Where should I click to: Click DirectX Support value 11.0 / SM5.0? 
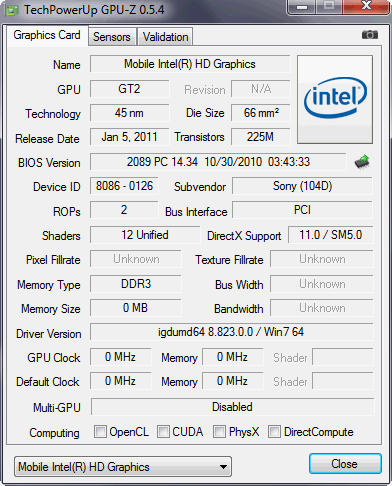(331, 235)
